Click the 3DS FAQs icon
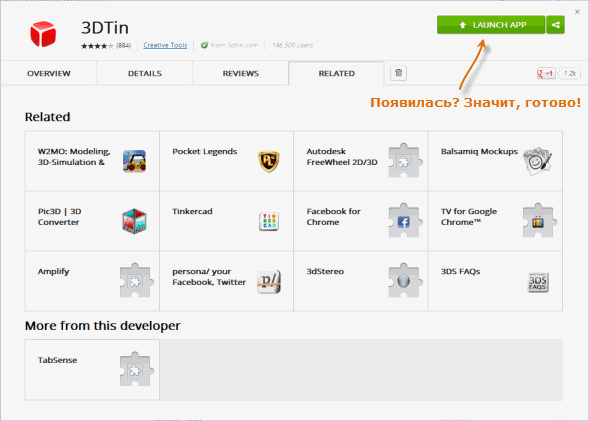Image resolution: width=589 pixels, height=421 pixels. 538,282
